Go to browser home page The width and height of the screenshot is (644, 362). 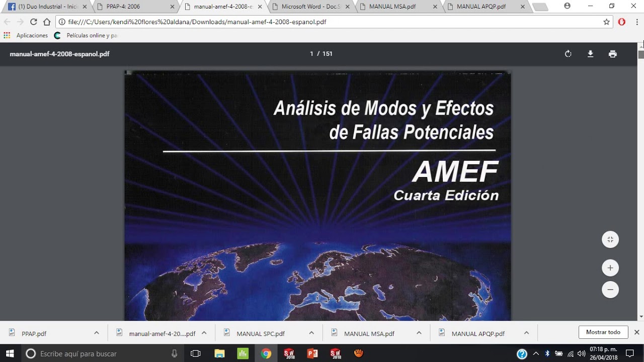pyautogui.click(x=47, y=22)
